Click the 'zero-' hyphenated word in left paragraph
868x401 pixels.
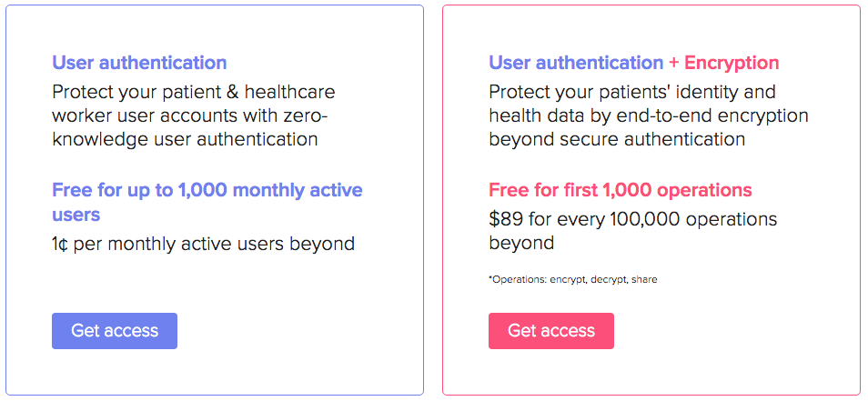[x=310, y=115]
